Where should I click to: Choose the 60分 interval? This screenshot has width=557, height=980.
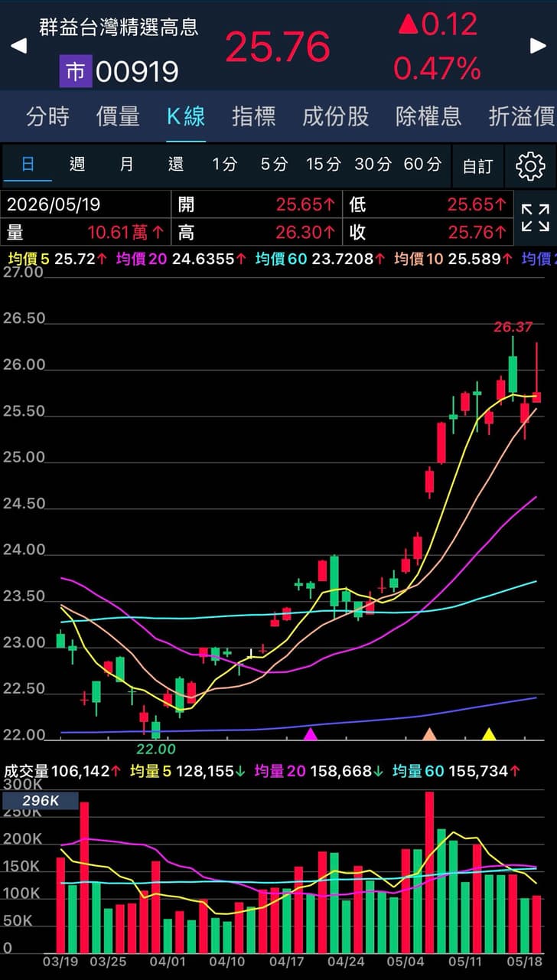click(422, 164)
